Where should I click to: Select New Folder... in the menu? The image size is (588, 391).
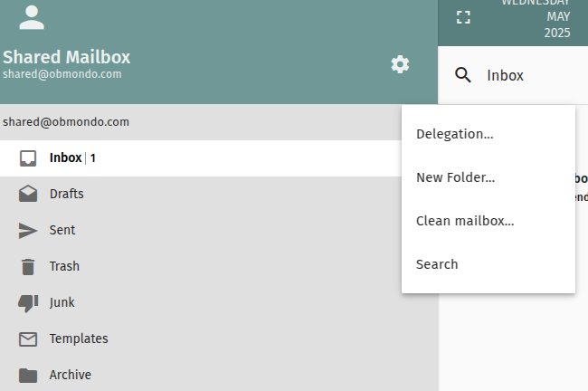[455, 177]
